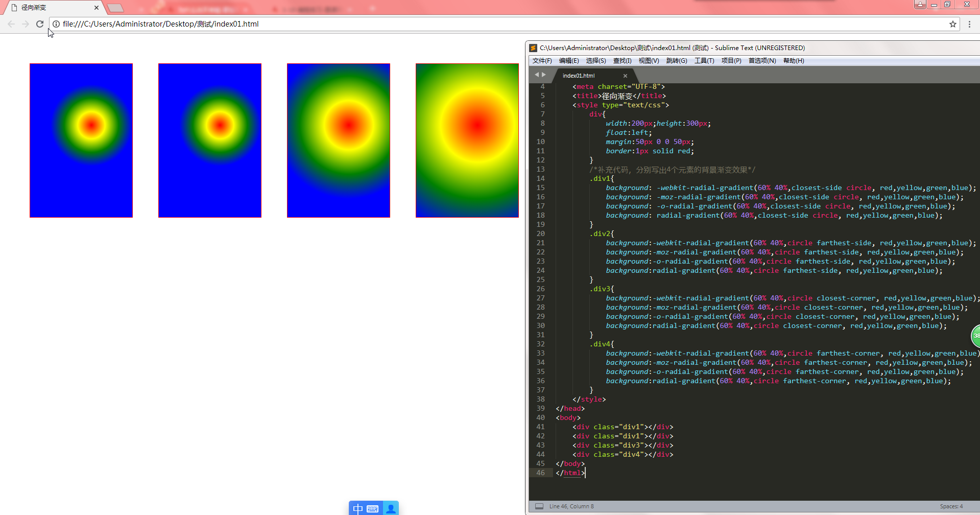Select the 径向渐变 browser tab
Viewport: 980px width, 515px height.
pyautogui.click(x=54, y=8)
